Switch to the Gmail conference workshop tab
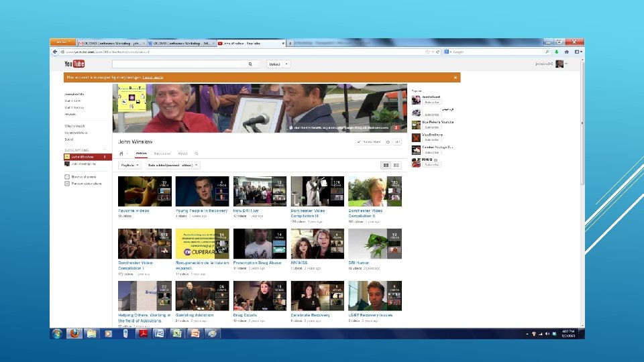The width and height of the screenshot is (644, 362). (x=111, y=43)
